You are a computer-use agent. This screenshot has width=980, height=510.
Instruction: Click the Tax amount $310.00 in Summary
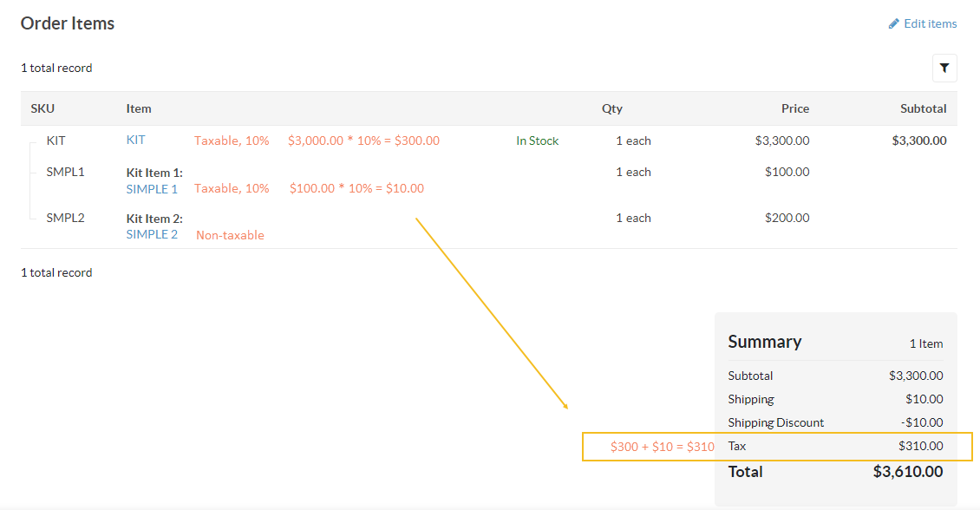(x=920, y=446)
